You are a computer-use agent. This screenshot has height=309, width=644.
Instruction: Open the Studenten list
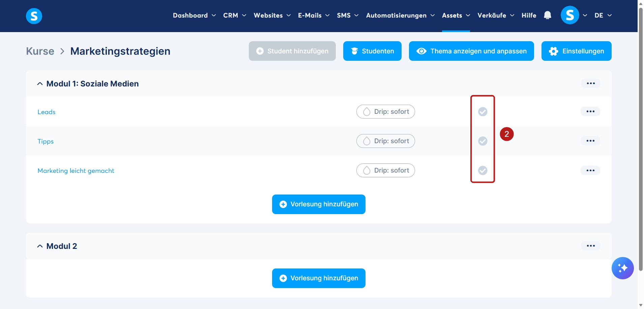372,51
